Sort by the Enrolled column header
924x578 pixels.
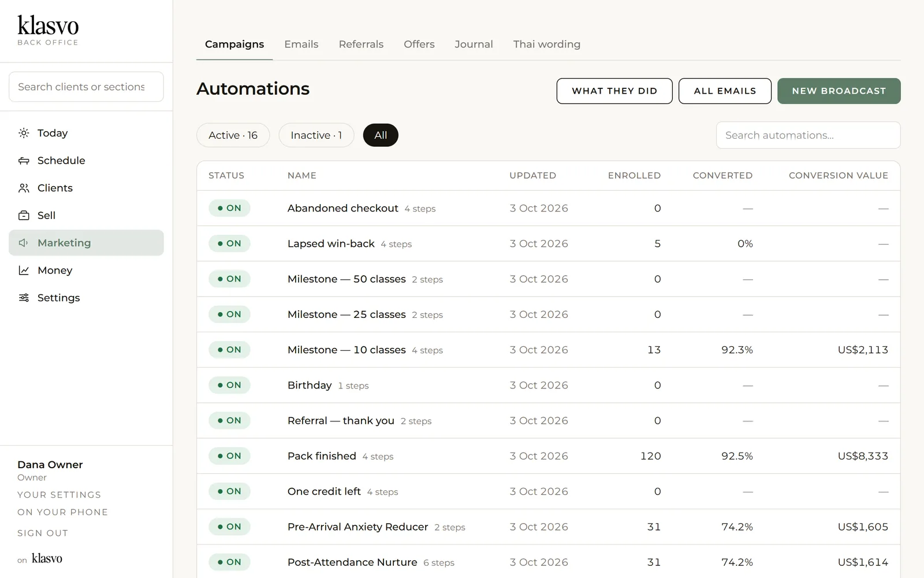click(x=634, y=175)
